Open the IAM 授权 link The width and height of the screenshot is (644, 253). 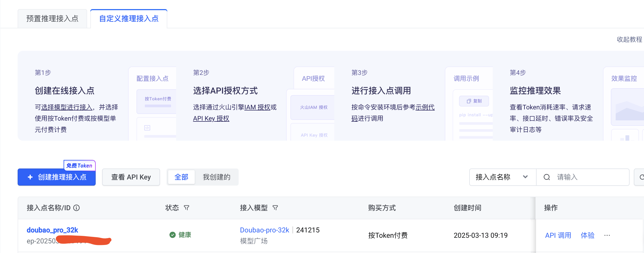[x=257, y=107]
